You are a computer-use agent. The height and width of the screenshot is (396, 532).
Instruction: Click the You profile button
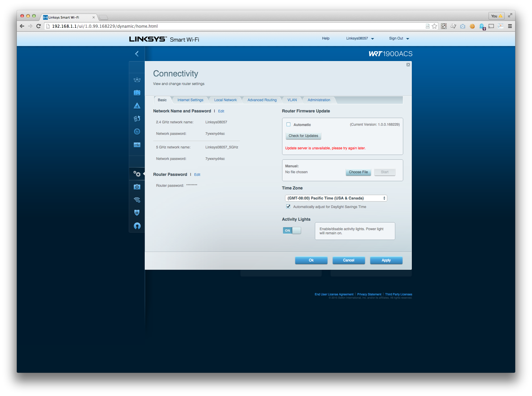pos(496,16)
